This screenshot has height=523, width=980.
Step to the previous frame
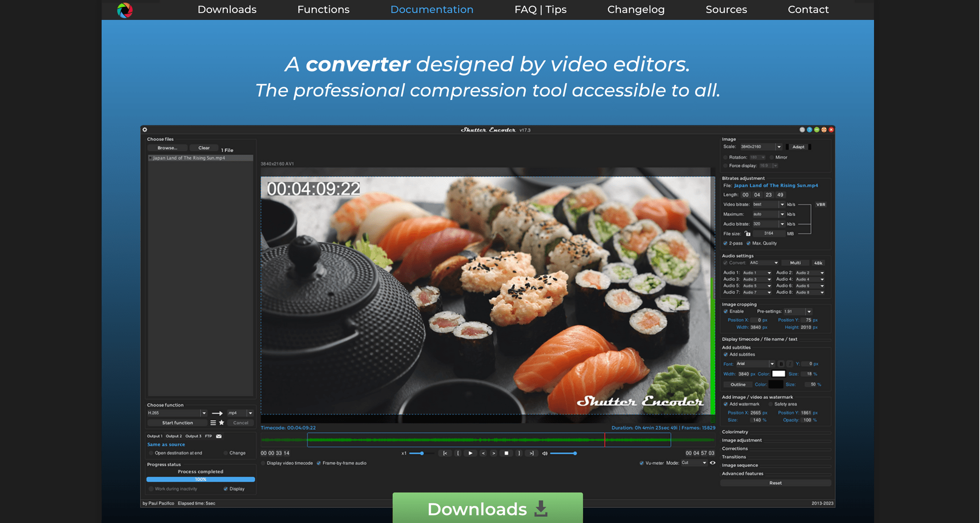pyautogui.click(x=483, y=453)
